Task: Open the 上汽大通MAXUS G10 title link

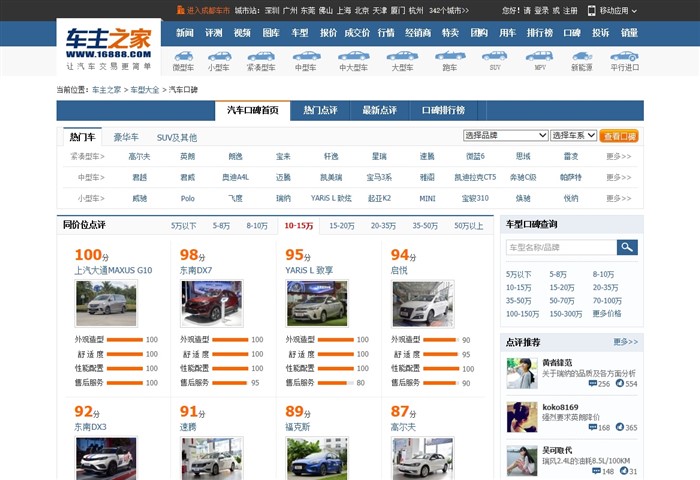Action: pyautogui.click(x=113, y=270)
